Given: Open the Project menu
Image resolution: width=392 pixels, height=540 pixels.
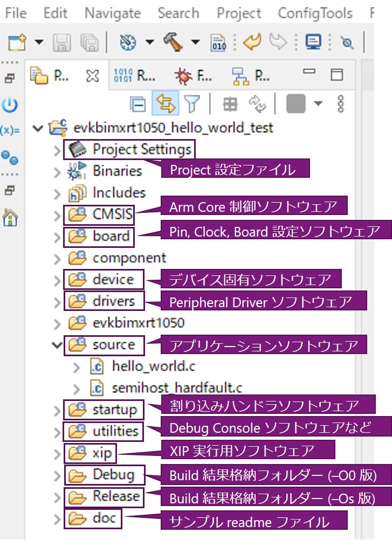Looking at the screenshot, I should pos(239,13).
